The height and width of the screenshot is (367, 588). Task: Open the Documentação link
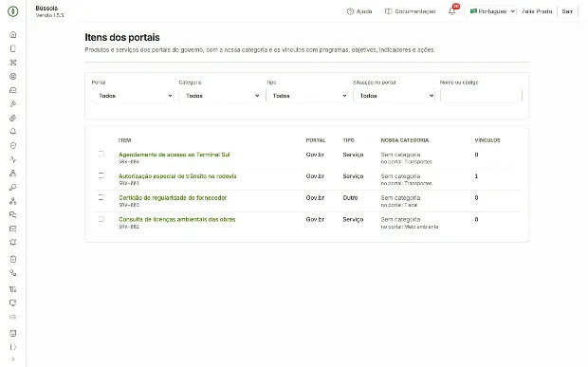pos(411,11)
